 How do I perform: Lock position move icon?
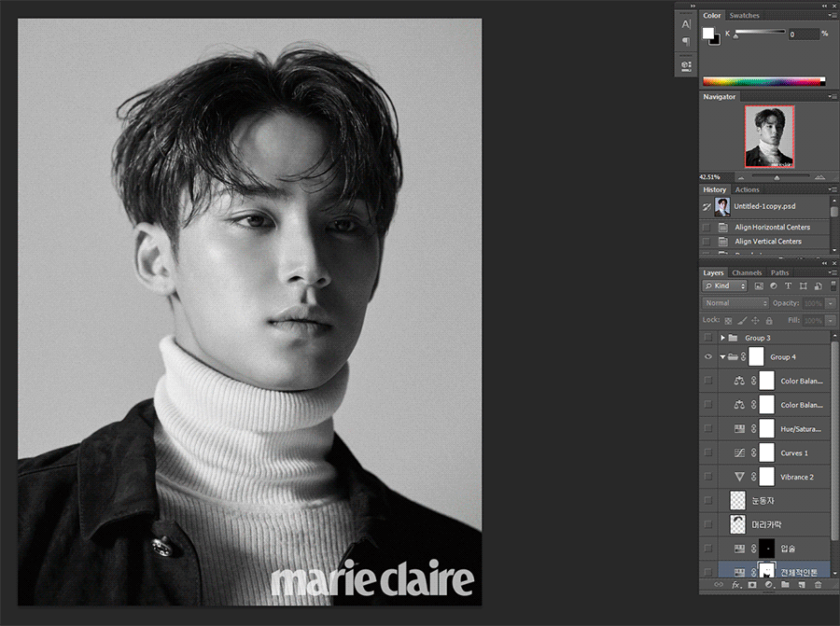pos(755,321)
